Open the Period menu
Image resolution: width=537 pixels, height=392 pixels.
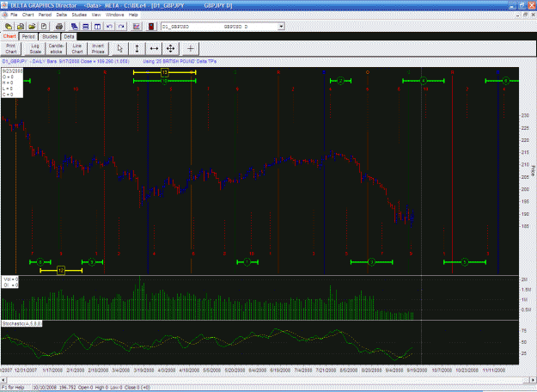click(x=45, y=15)
